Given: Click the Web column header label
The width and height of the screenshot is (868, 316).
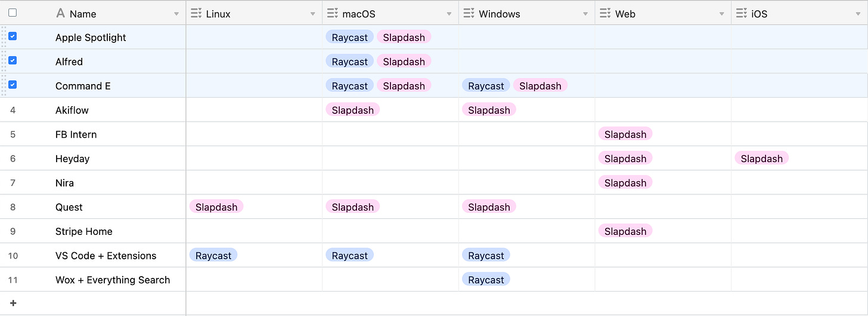Looking at the screenshot, I should (625, 14).
